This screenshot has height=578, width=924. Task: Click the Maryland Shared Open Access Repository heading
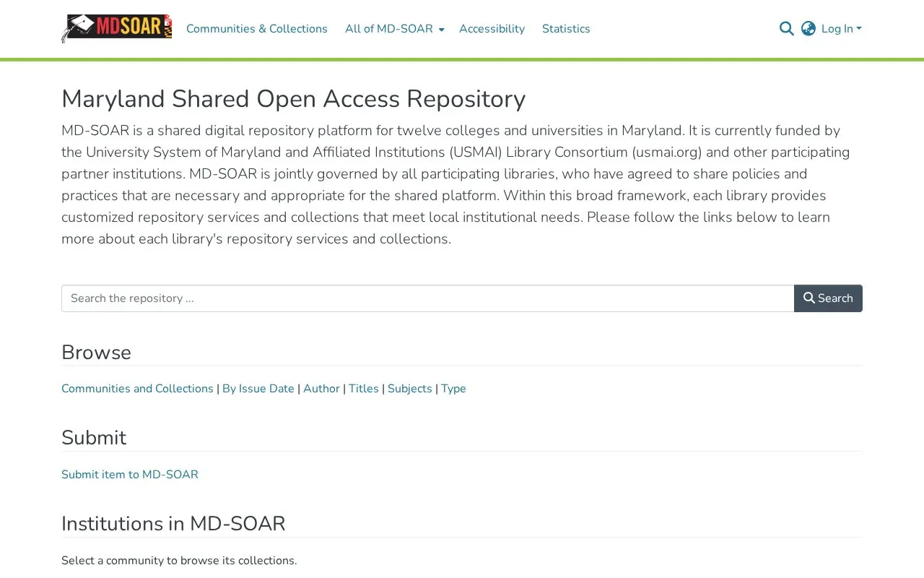[294, 99]
